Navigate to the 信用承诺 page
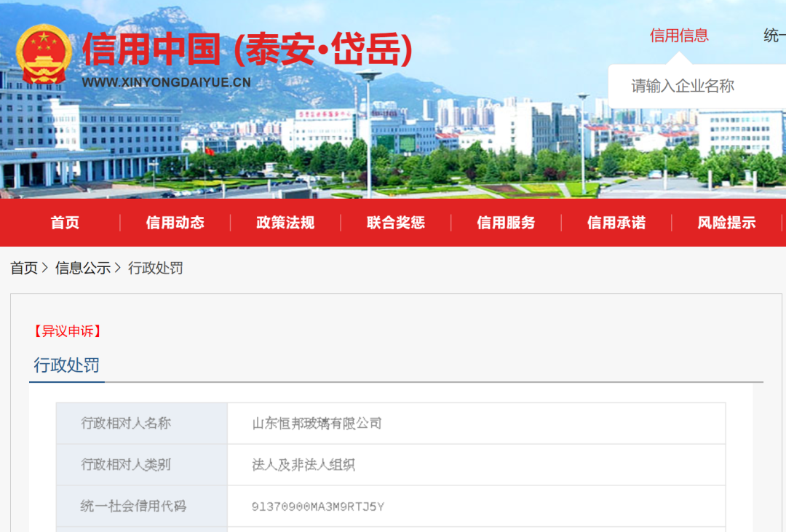Image resolution: width=786 pixels, height=532 pixels. tap(616, 223)
